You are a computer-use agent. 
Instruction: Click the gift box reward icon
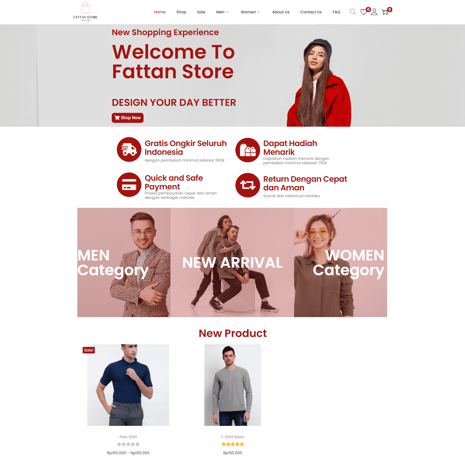pos(248,150)
